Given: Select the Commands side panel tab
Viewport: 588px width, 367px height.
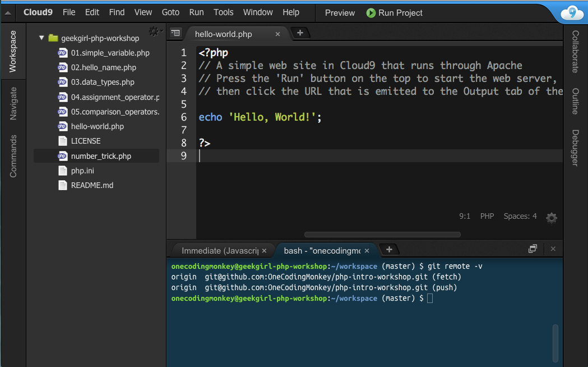Looking at the screenshot, I should [x=13, y=156].
